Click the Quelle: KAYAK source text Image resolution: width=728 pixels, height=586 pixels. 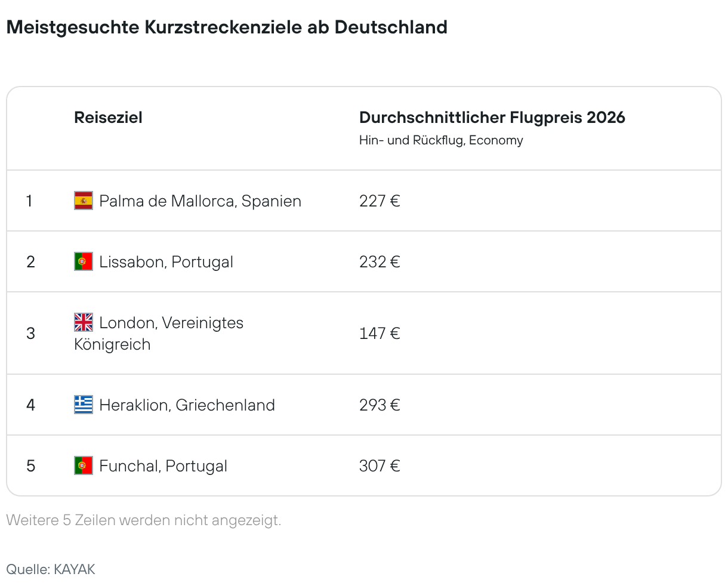tap(51, 569)
